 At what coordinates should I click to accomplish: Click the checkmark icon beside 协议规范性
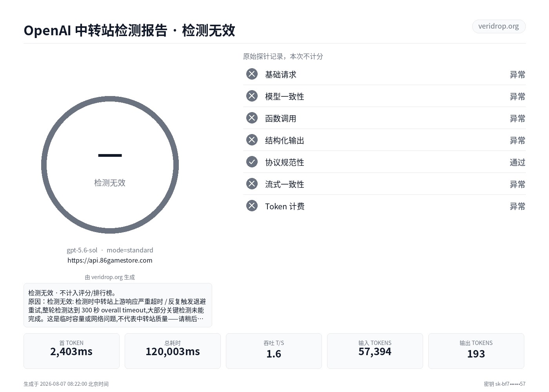(252, 162)
